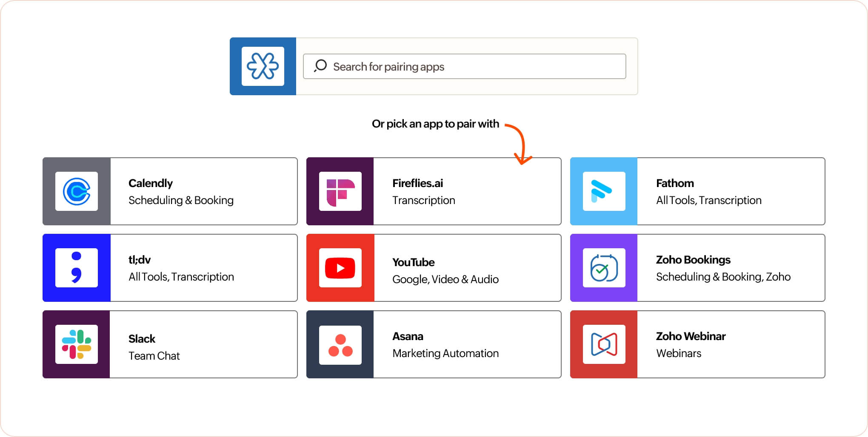Select the Calendly app name
868x437 pixels.
click(151, 183)
